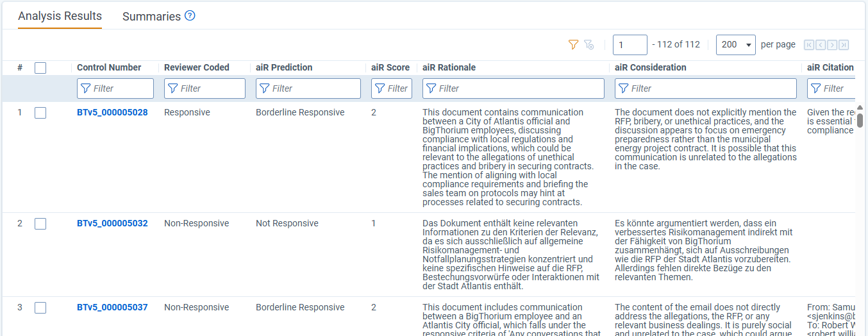
Task: Click the vertical scrollbar thumb
Action: click(x=860, y=120)
